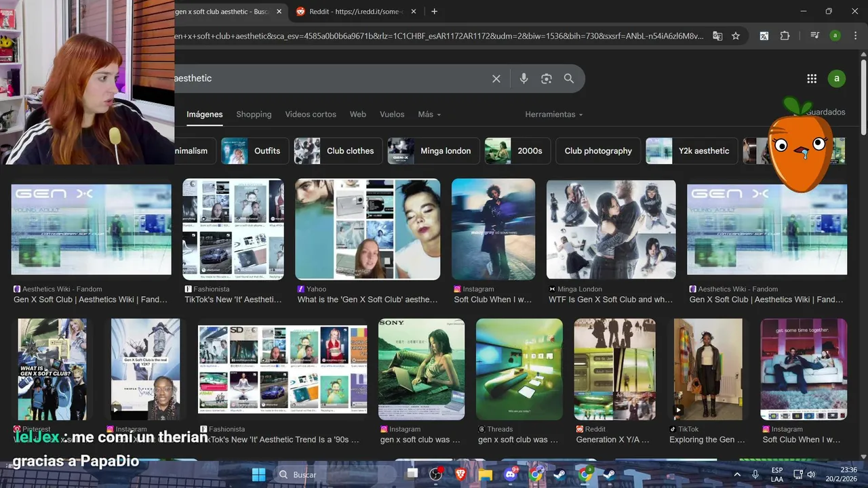Open the Reddit Generation X Y/A link
The width and height of the screenshot is (868, 488).
point(612,440)
